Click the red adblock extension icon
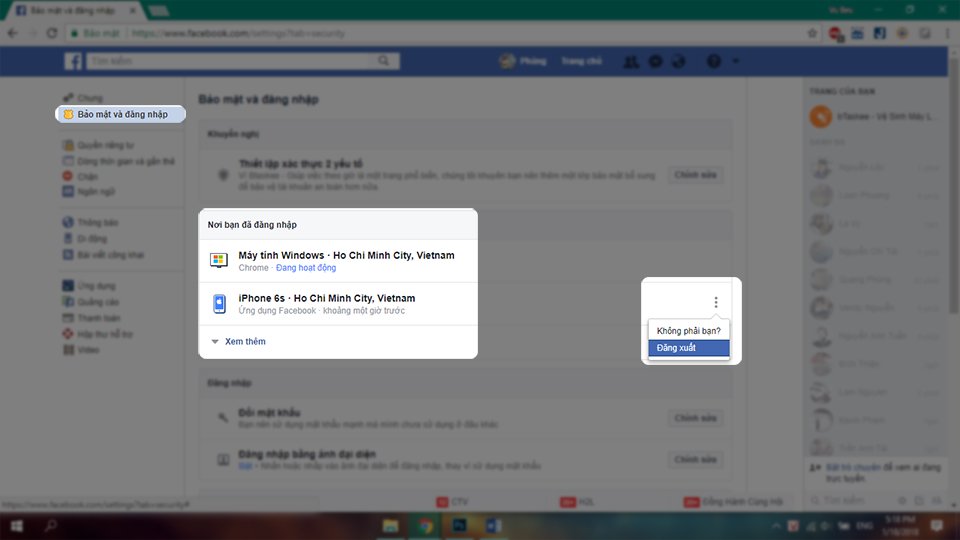960x540 pixels. point(835,34)
